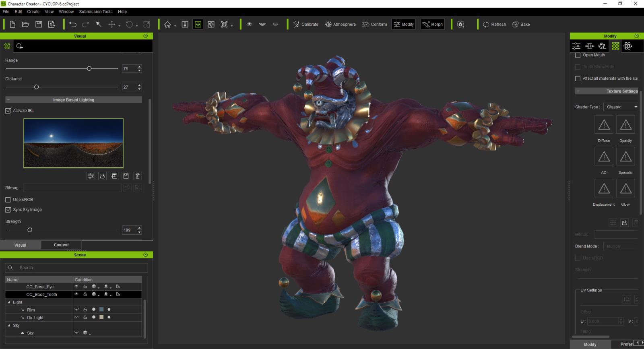Screen dimensions: 644x349
Task: Switch to the Content tab
Action: (61, 245)
